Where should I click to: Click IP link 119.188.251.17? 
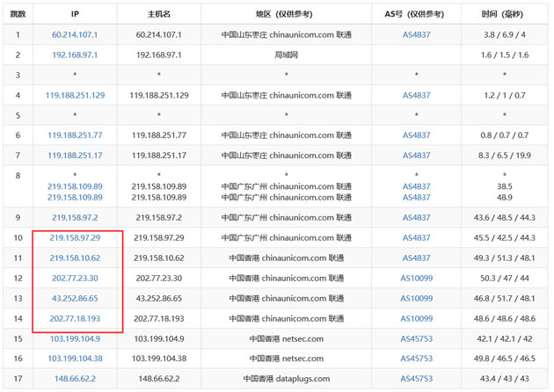75,156
